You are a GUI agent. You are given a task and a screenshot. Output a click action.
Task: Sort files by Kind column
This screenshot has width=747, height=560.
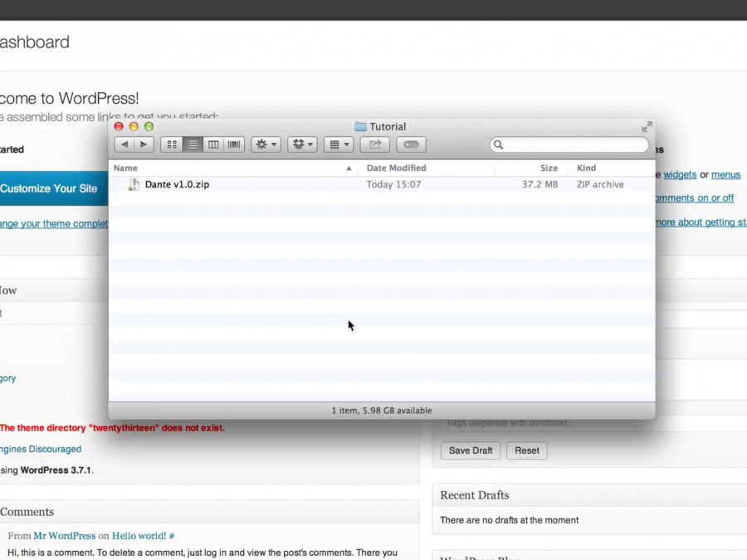coord(587,168)
